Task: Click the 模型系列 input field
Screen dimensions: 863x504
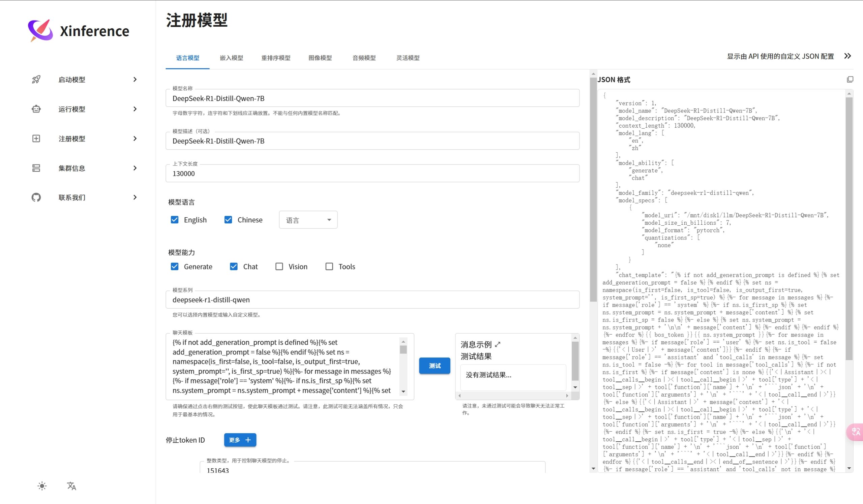Action: point(373,300)
